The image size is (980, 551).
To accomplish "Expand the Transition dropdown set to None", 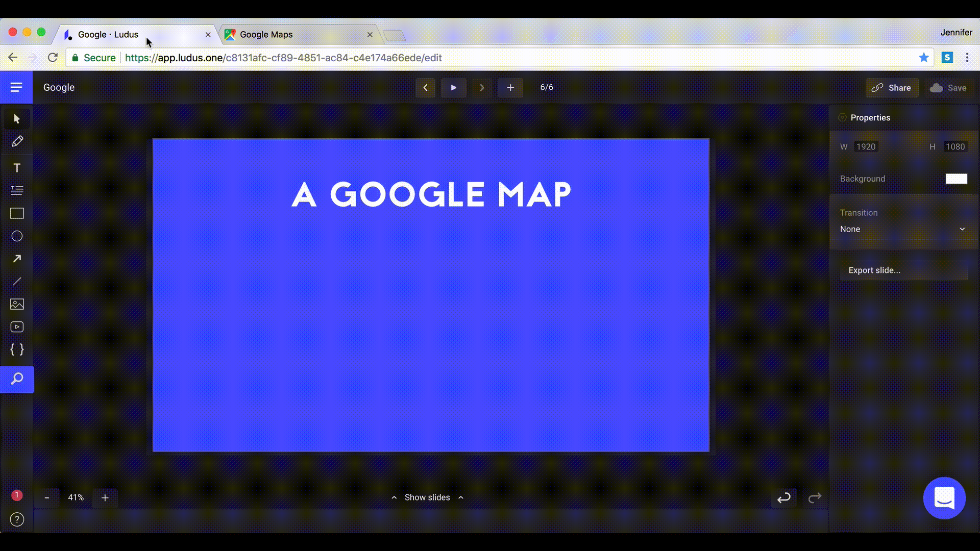I will (902, 229).
